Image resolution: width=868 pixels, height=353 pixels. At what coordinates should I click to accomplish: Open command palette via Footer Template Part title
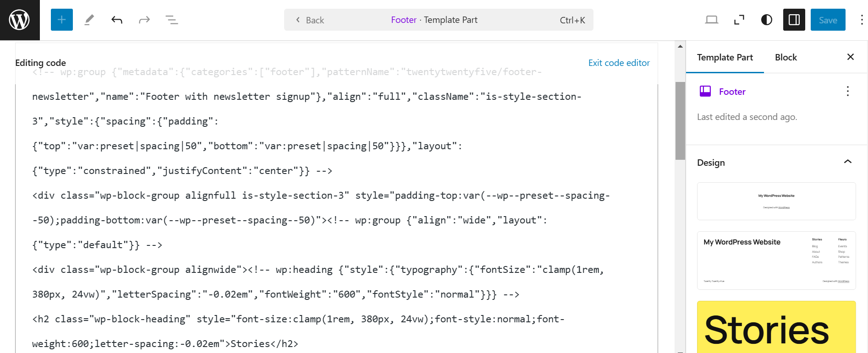point(434,20)
